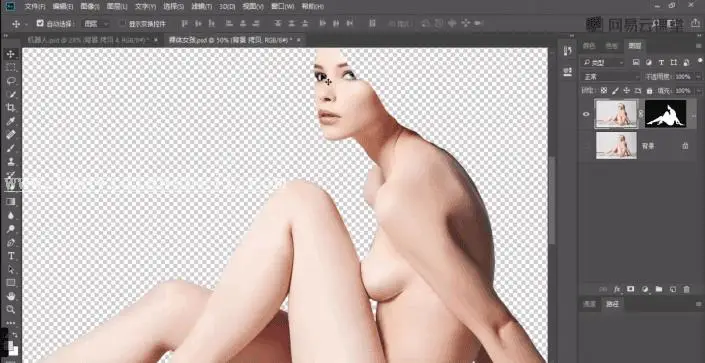This screenshot has height=363, width=705.
Task: Open the 填充 slider arrow
Action: pos(698,90)
